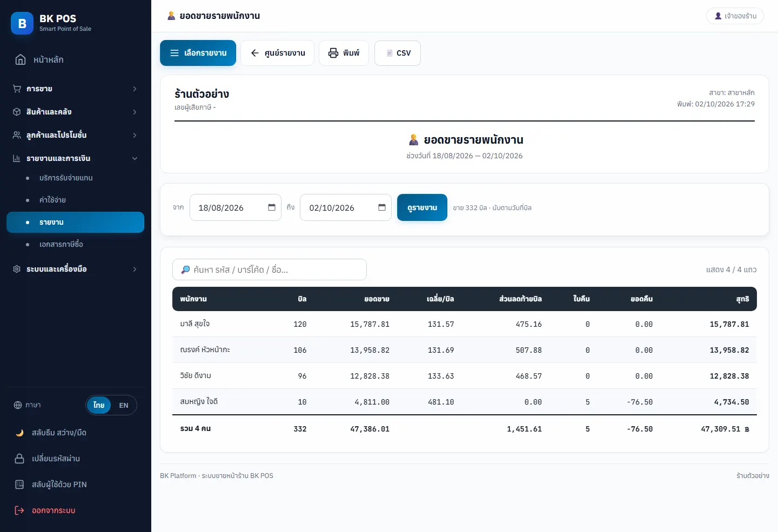Open calendar picker for the end date
Viewport: 778px width, 532px height.
pos(382,207)
